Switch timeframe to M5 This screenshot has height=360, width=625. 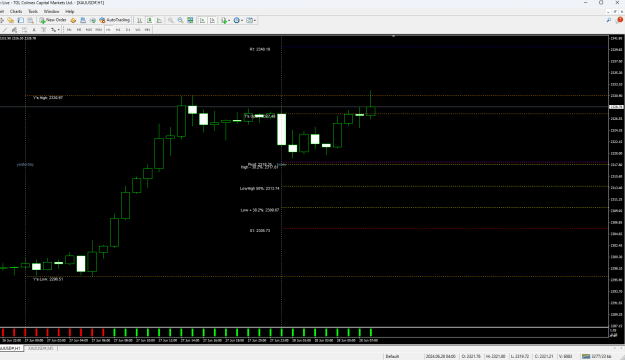(x=79, y=30)
